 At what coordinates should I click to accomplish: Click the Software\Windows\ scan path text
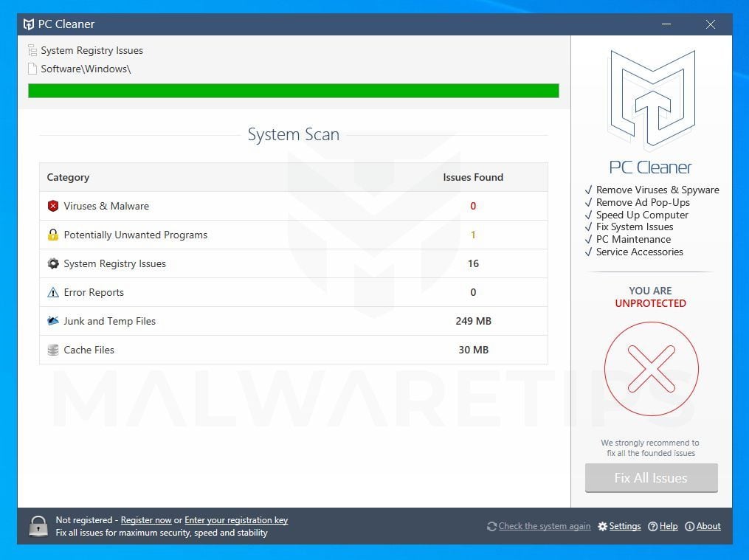[x=86, y=69]
